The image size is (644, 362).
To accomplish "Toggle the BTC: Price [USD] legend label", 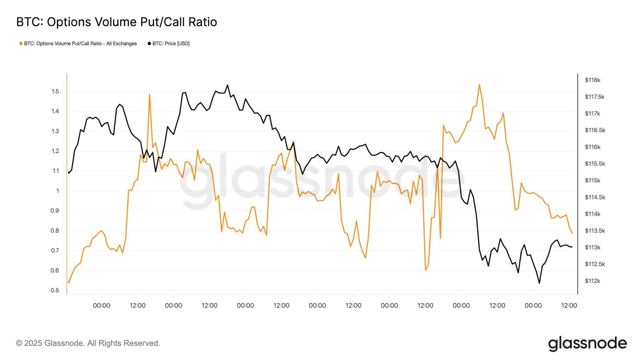I will (171, 44).
